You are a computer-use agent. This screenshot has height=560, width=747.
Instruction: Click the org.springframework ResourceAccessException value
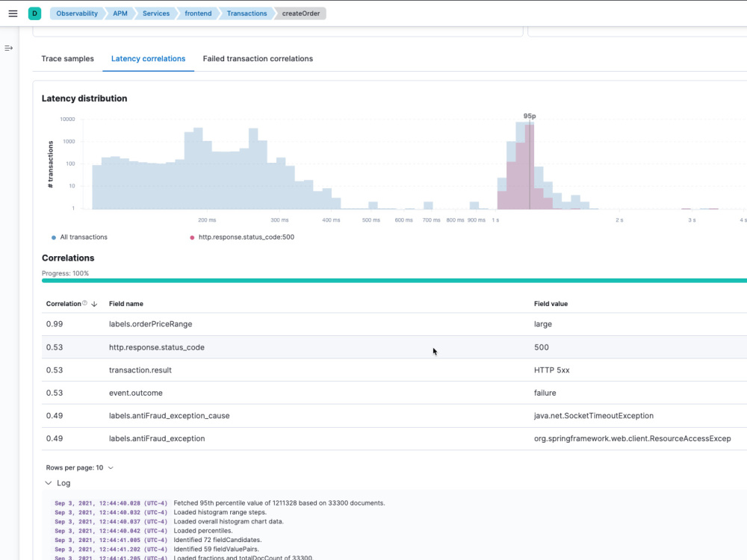coord(632,438)
